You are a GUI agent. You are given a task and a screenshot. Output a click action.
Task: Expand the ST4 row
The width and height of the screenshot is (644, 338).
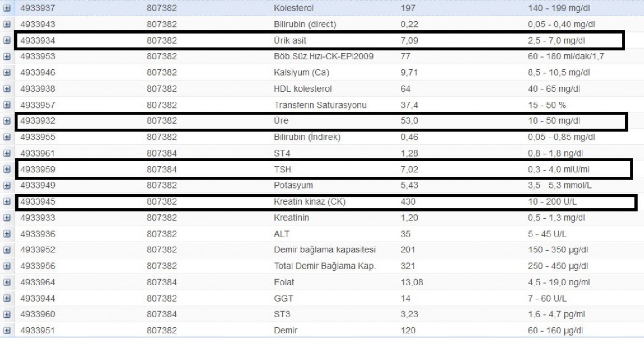click(7, 153)
